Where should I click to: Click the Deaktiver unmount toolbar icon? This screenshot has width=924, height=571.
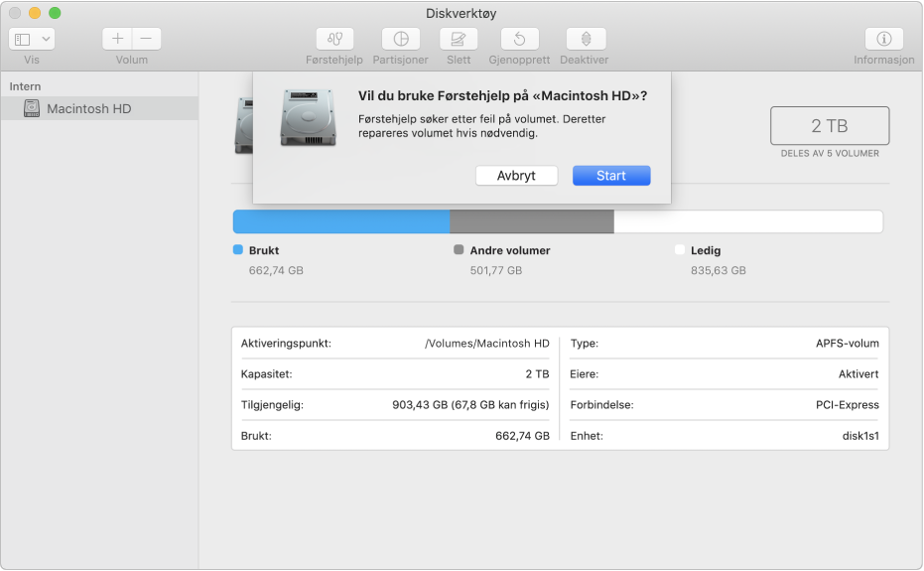[x=586, y=39]
